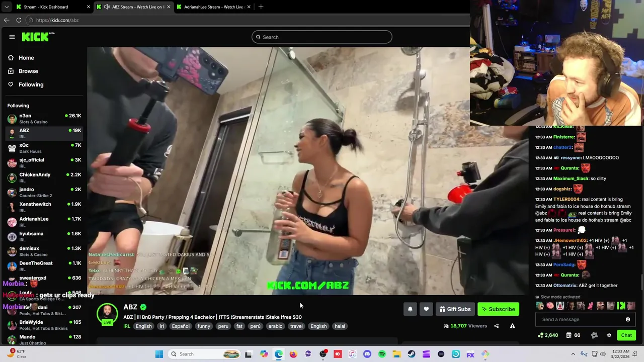The image size is (644, 362).
Task: Open Steam from the taskbar
Action: coord(412,354)
